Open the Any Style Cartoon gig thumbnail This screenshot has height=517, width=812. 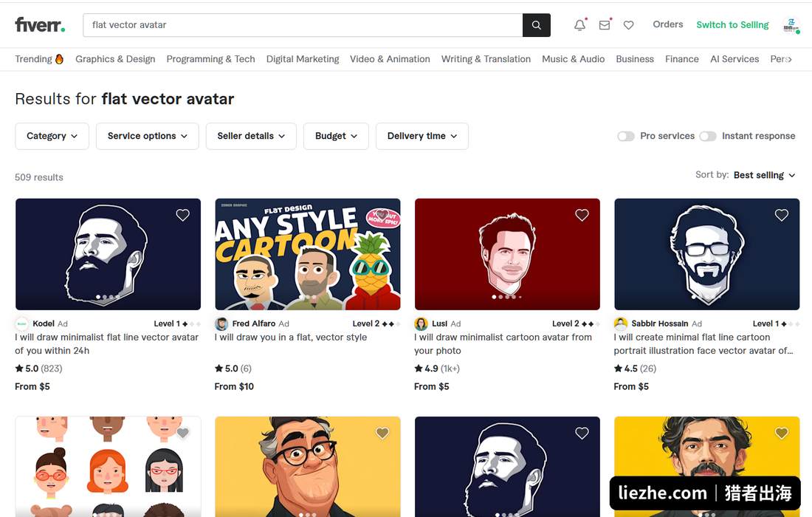click(308, 254)
